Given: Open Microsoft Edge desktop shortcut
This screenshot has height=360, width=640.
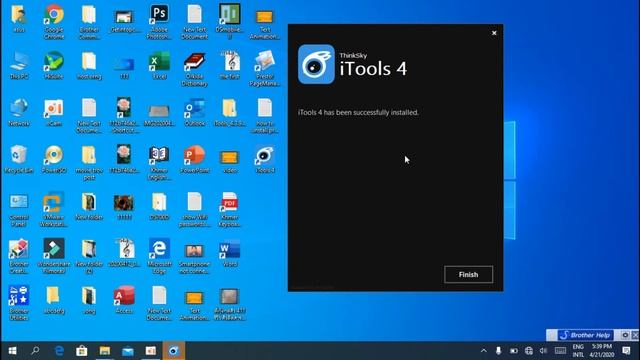Looking at the screenshot, I should pos(159,256).
